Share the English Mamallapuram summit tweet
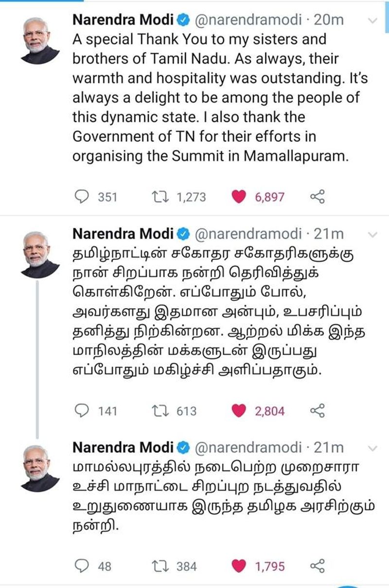Screen dimensions: 389x588 click(317, 197)
